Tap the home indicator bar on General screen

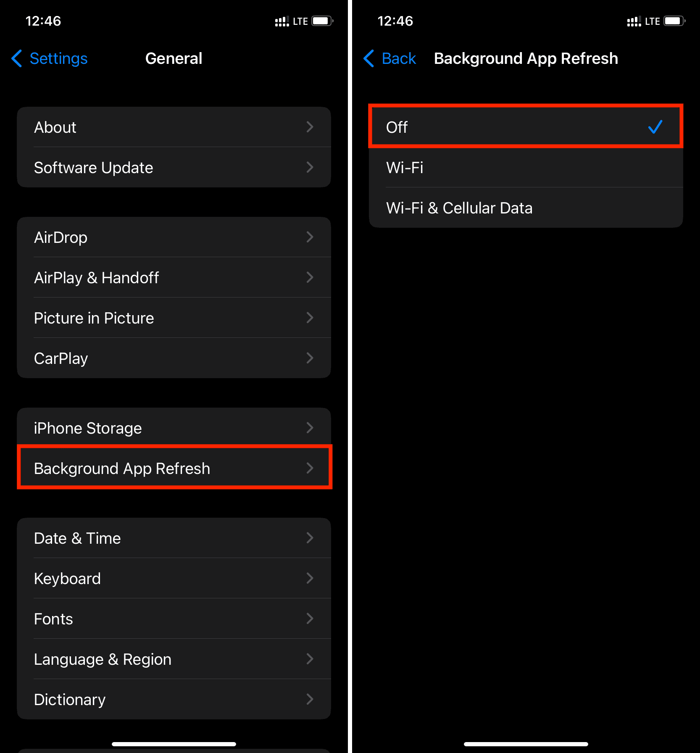174,744
